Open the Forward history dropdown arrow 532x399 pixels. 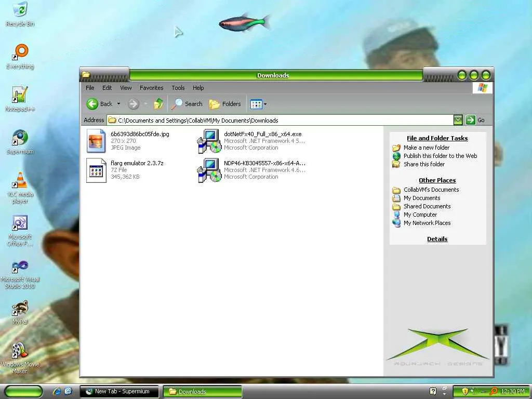(x=146, y=104)
